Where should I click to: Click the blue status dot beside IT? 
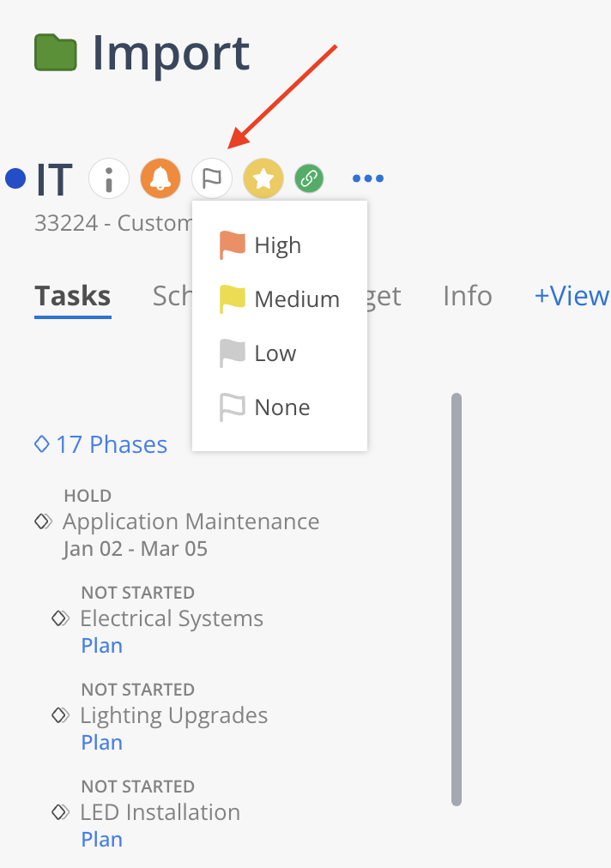[x=15, y=178]
